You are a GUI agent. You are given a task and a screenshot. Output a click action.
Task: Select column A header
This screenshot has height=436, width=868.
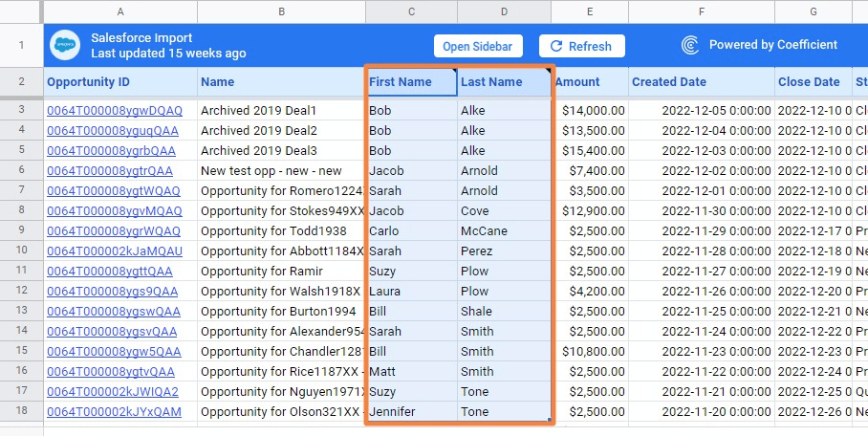click(x=120, y=11)
